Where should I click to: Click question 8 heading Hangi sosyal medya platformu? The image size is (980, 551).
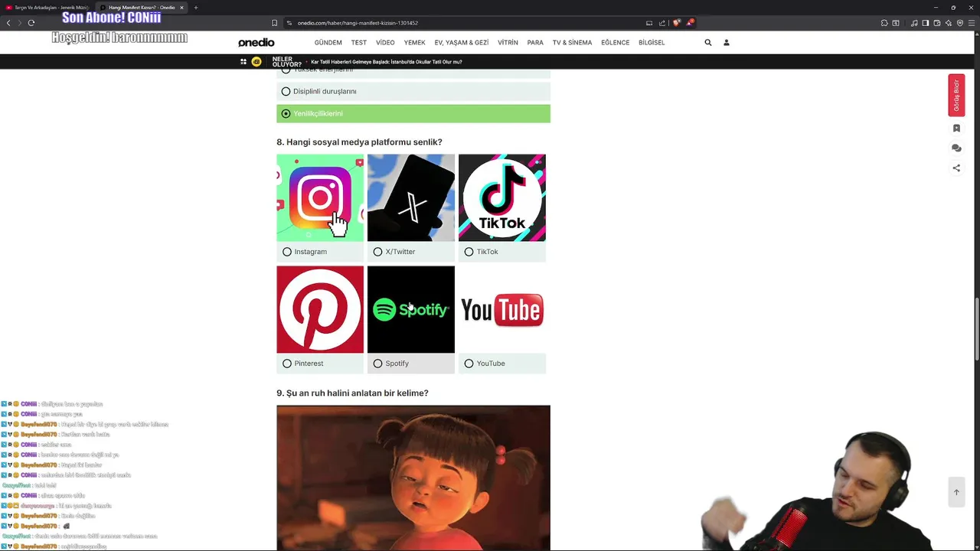coord(359,142)
